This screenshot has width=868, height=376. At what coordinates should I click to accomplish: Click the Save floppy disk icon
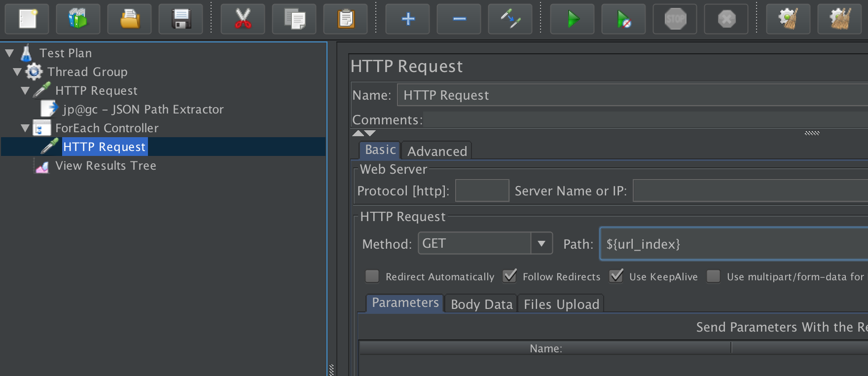tap(181, 19)
